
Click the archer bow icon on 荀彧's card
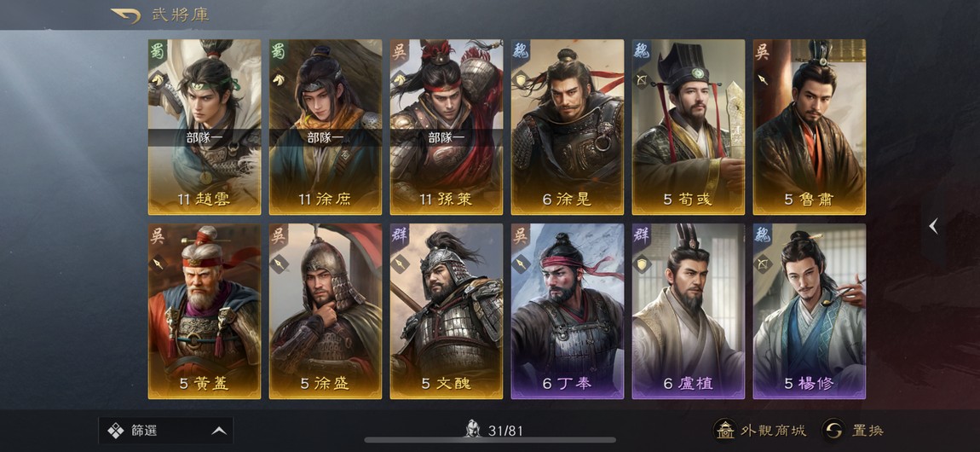pos(641,78)
